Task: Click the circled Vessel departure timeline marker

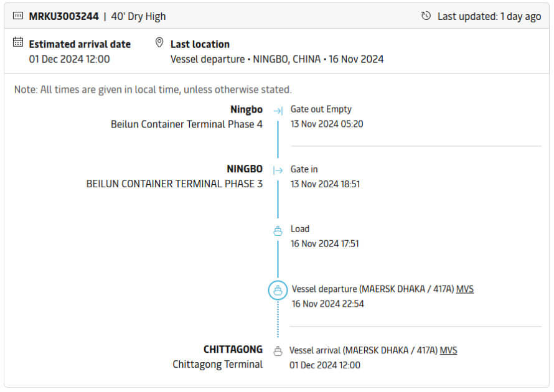Action: click(x=278, y=290)
